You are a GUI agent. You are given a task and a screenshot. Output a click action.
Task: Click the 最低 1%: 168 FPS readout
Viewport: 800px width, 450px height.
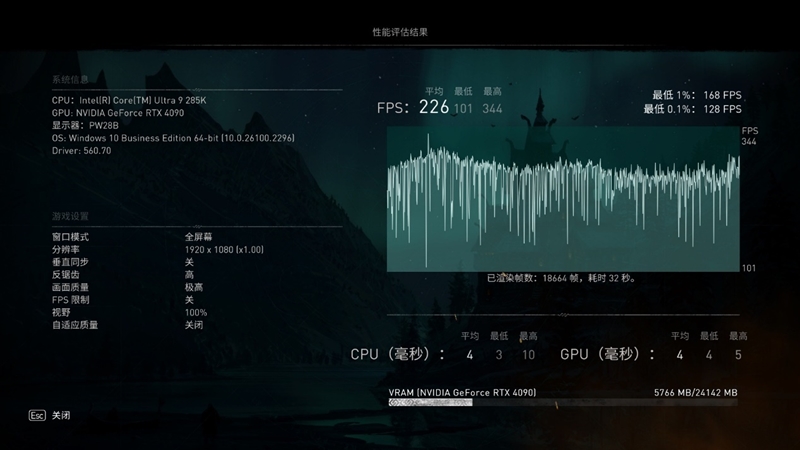pos(697,95)
